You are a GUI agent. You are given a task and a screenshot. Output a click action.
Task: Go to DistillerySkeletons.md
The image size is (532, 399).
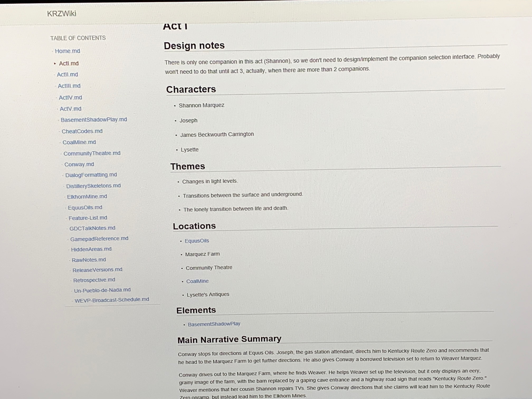tap(93, 186)
